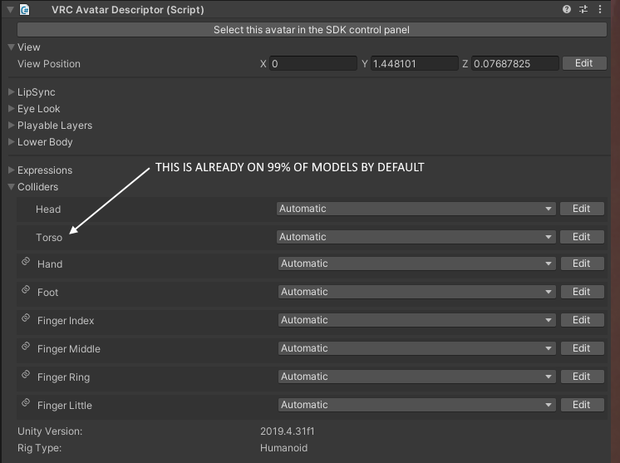Click Edit next to View Position
620x463 pixels.
pyautogui.click(x=584, y=63)
